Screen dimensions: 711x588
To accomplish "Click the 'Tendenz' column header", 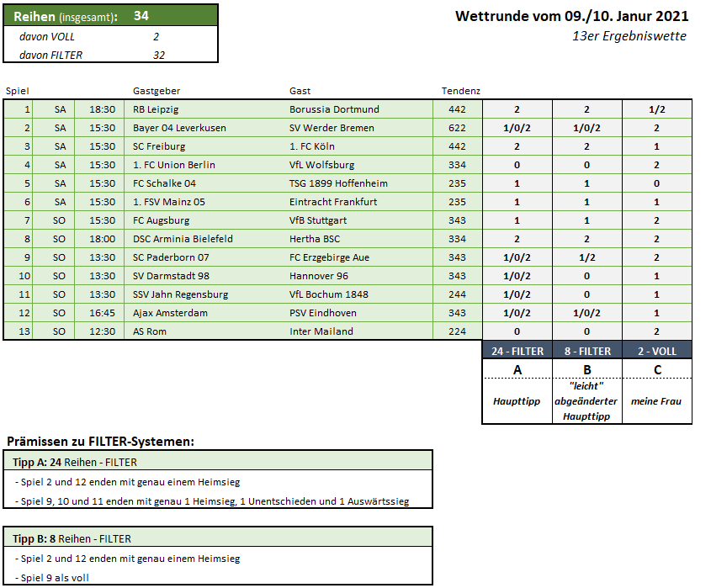I will click(x=461, y=91).
